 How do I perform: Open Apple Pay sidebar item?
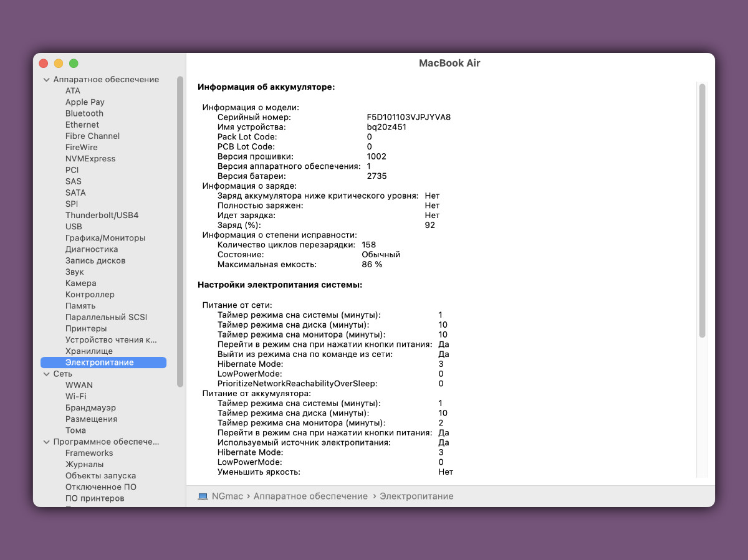[85, 102]
